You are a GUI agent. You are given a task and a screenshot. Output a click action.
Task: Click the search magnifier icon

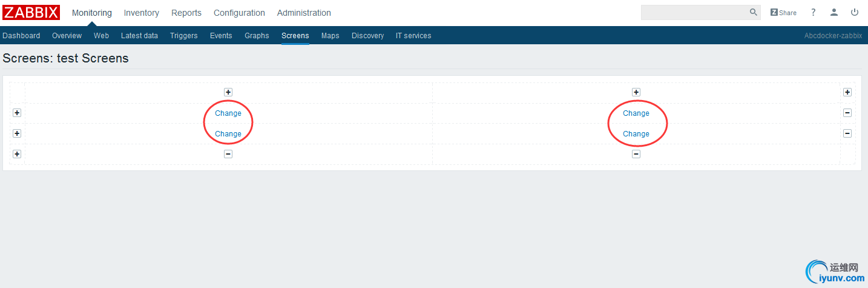click(x=754, y=12)
